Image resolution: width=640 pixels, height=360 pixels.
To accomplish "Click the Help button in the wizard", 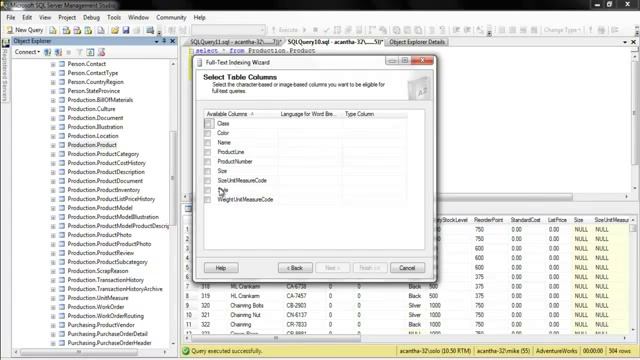I will click(x=221, y=268).
